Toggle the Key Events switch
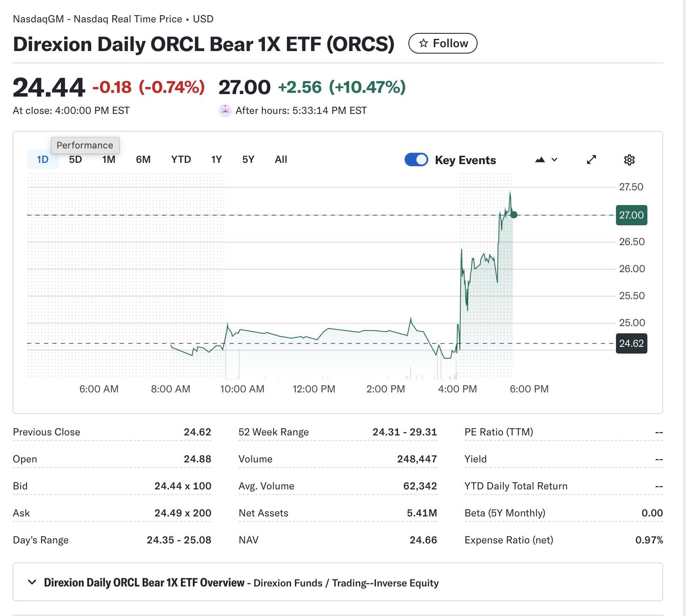 coord(416,160)
